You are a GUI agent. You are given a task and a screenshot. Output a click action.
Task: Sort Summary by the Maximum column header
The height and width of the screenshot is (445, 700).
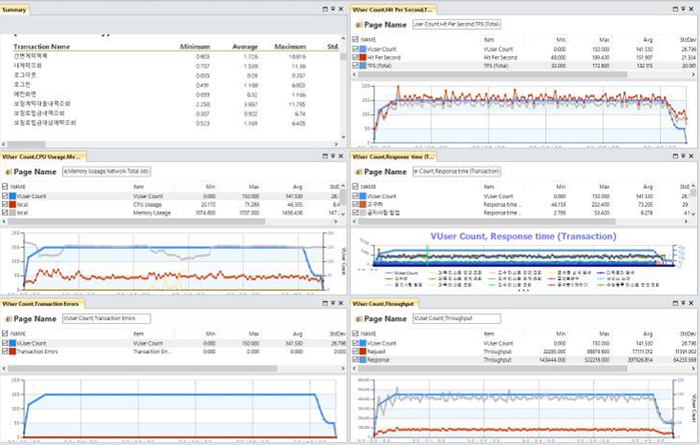pos(290,46)
